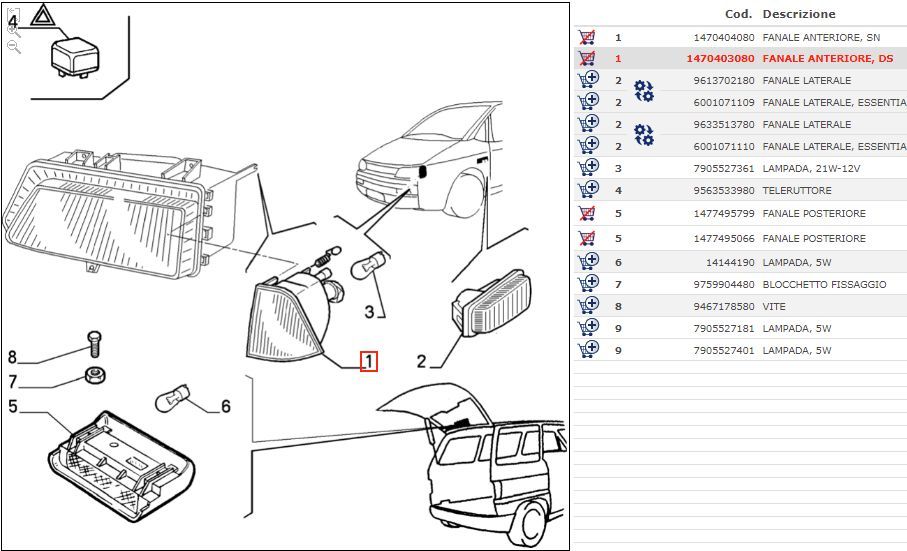This screenshot has width=907, height=551.
Task: Click FANALE LATERALE, ESSENTIA for code 6001071109
Action: pos(835,102)
